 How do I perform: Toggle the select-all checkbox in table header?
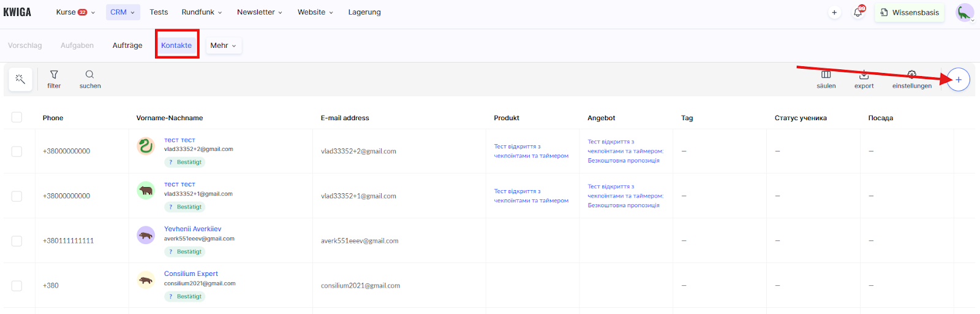(17, 117)
